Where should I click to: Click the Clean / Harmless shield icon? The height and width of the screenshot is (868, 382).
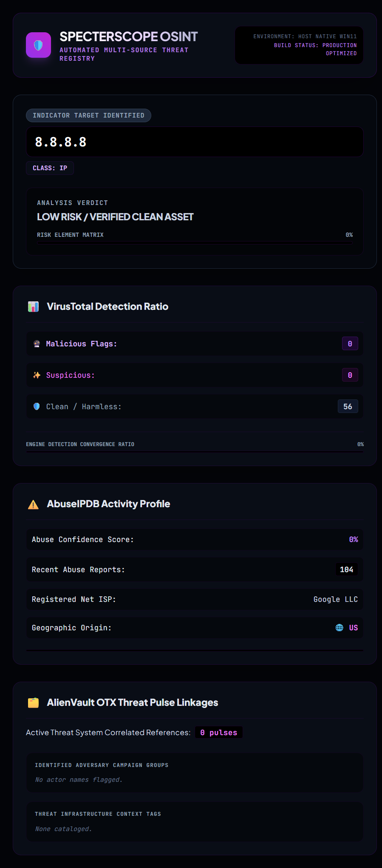click(37, 407)
